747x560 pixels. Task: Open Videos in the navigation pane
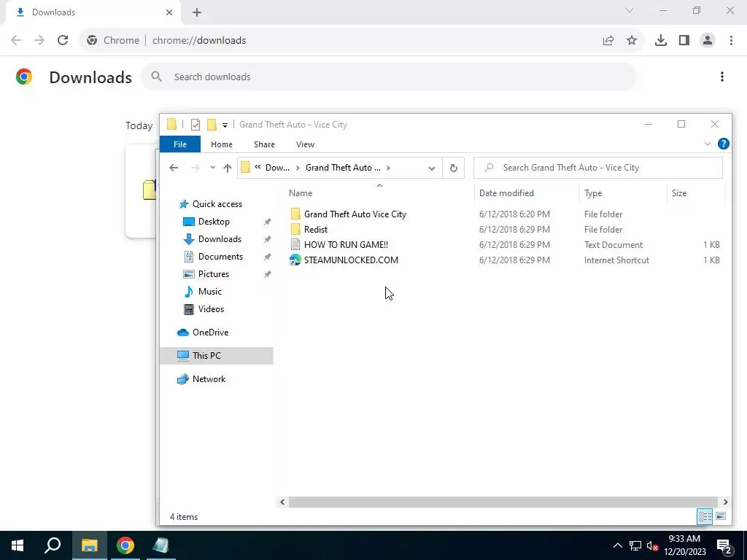(x=211, y=309)
